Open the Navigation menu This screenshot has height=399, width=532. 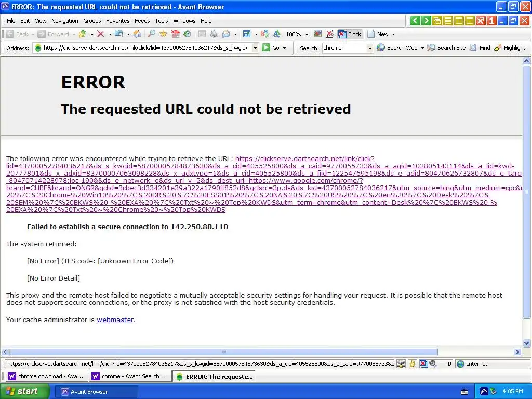[x=65, y=21]
